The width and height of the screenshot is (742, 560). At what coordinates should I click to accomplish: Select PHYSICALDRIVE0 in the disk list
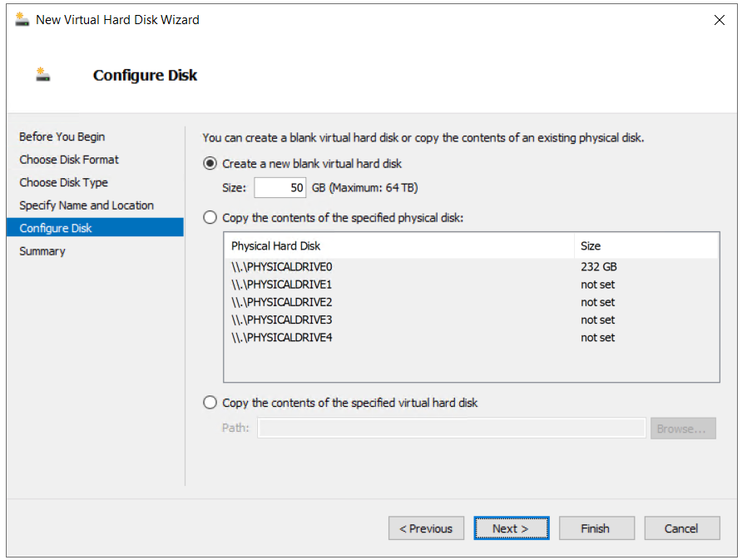pos(283,267)
